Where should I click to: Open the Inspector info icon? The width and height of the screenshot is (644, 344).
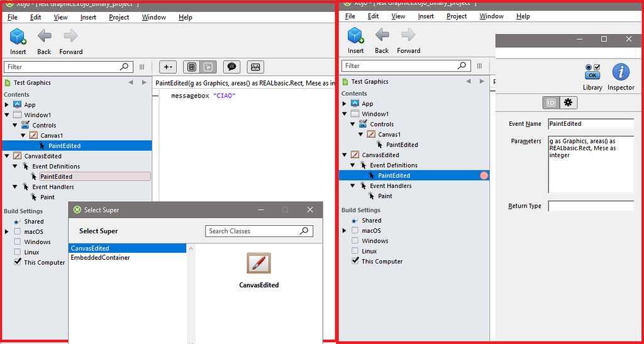click(621, 72)
